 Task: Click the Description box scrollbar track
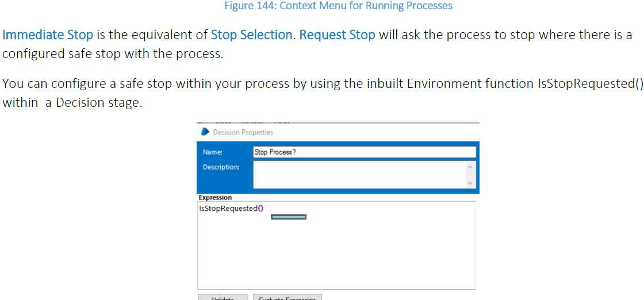click(471, 175)
